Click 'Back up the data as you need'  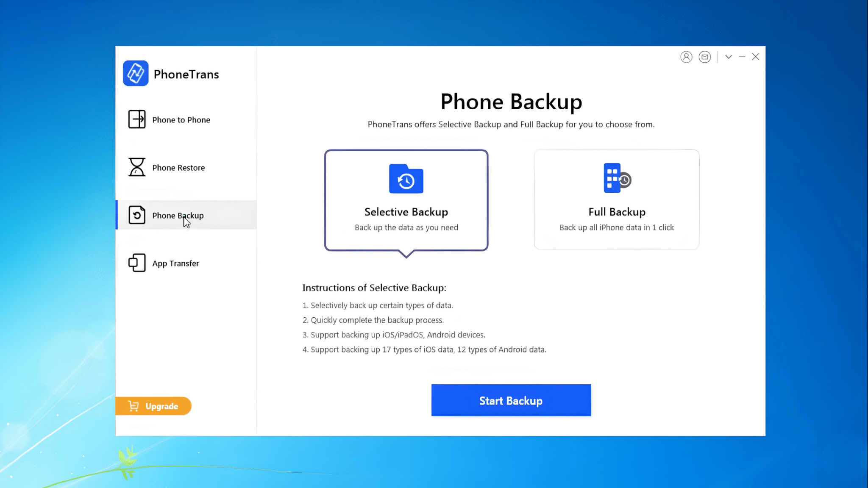point(406,227)
